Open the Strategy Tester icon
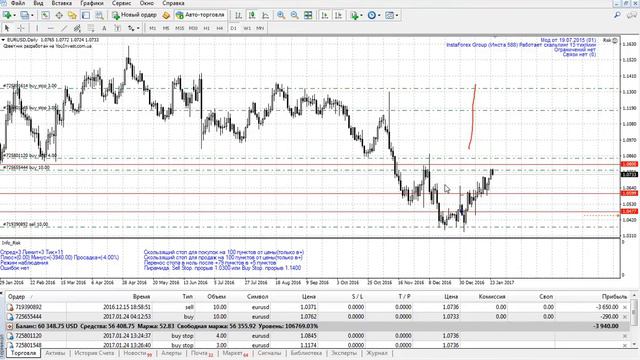The height and width of the screenshot is (360, 640). [x=99, y=15]
